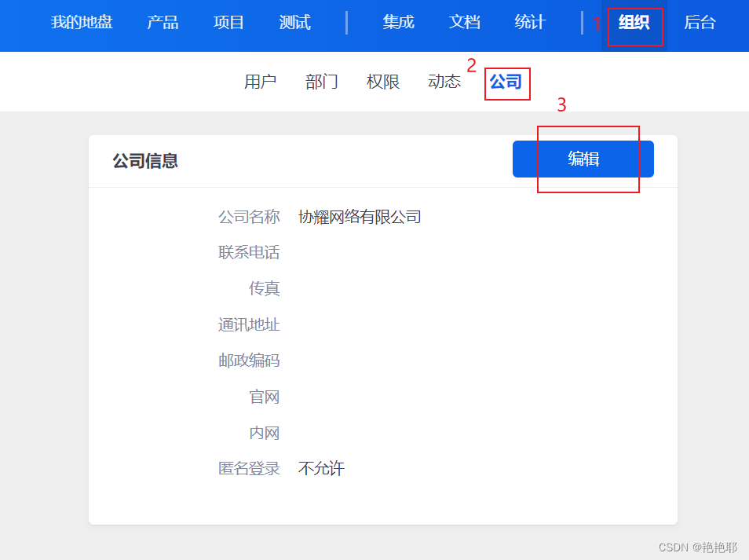Go to the 统计 section

530,23
